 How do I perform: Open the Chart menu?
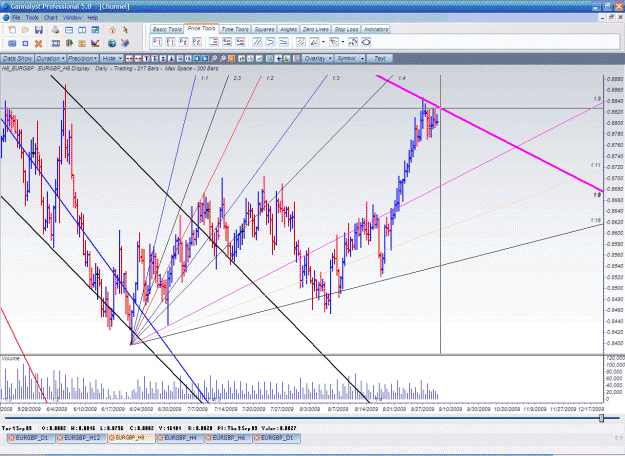click(51, 18)
